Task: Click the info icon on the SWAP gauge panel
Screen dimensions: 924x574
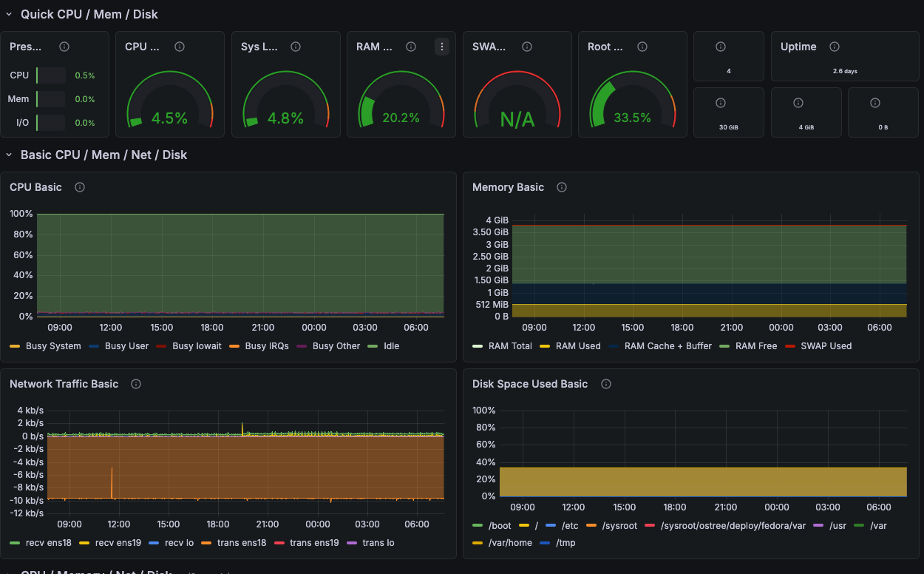Action: coord(527,47)
